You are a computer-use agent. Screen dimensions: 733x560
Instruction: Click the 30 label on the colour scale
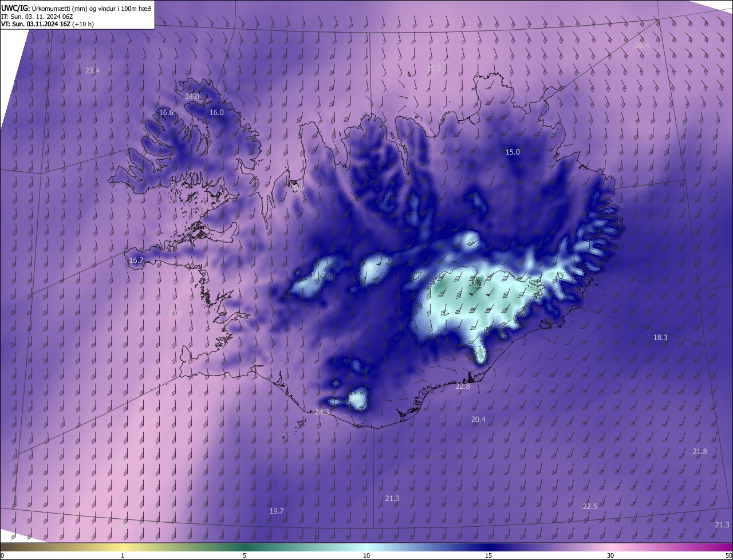pyautogui.click(x=610, y=555)
